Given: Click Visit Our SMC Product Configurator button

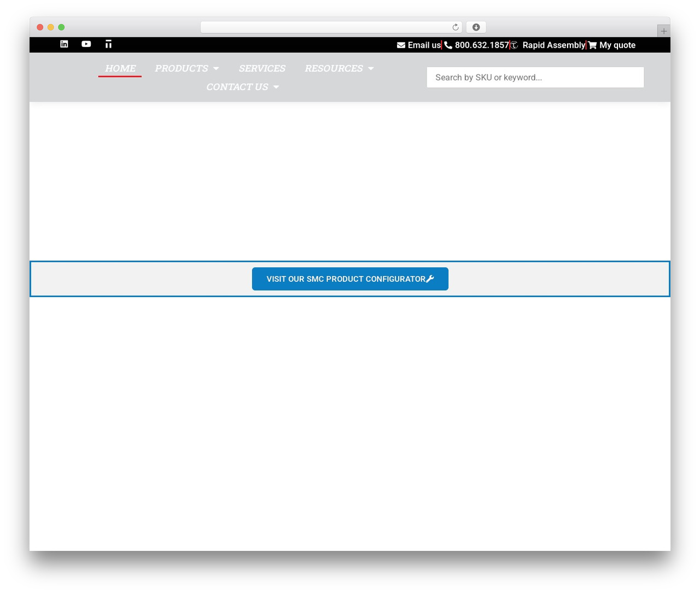Looking at the screenshot, I should point(350,279).
